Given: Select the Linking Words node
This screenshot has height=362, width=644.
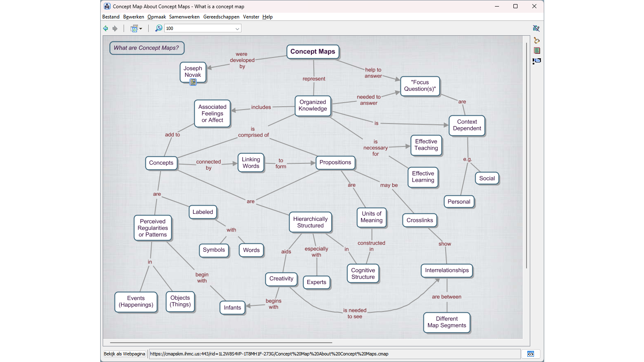Looking at the screenshot, I should coord(251,163).
